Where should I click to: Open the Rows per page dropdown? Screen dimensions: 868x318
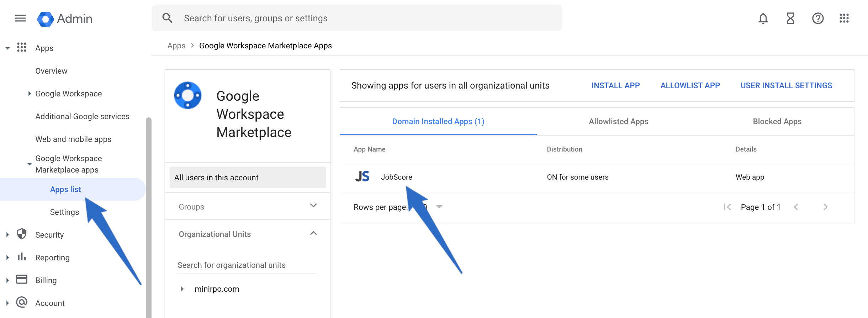click(x=439, y=207)
